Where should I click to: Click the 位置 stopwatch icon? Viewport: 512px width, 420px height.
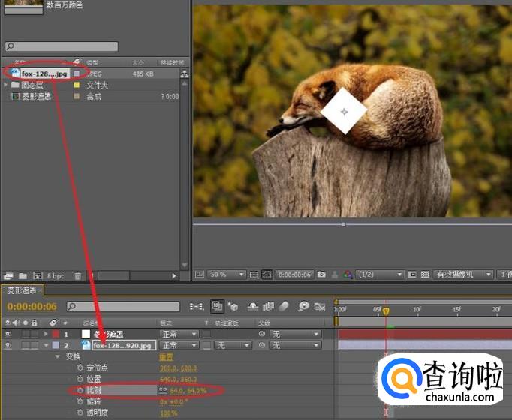[x=80, y=379]
